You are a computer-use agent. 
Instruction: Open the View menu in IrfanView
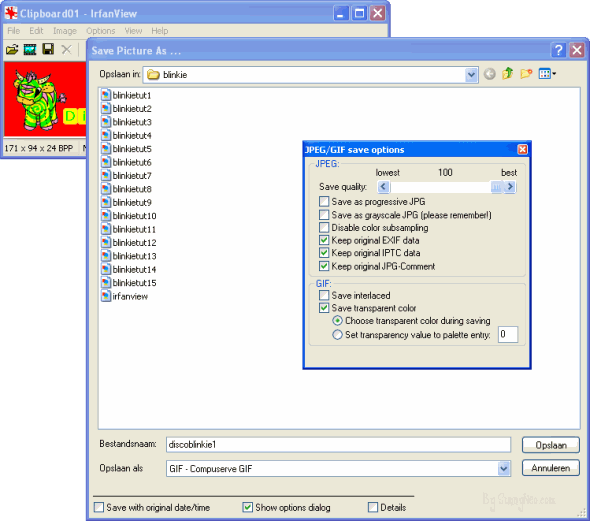coord(133,31)
